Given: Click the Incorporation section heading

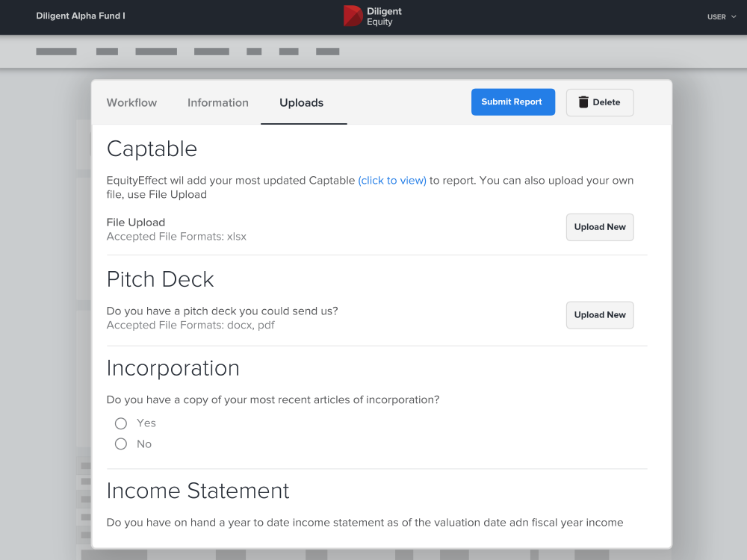Looking at the screenshot, I should (173, 368).
